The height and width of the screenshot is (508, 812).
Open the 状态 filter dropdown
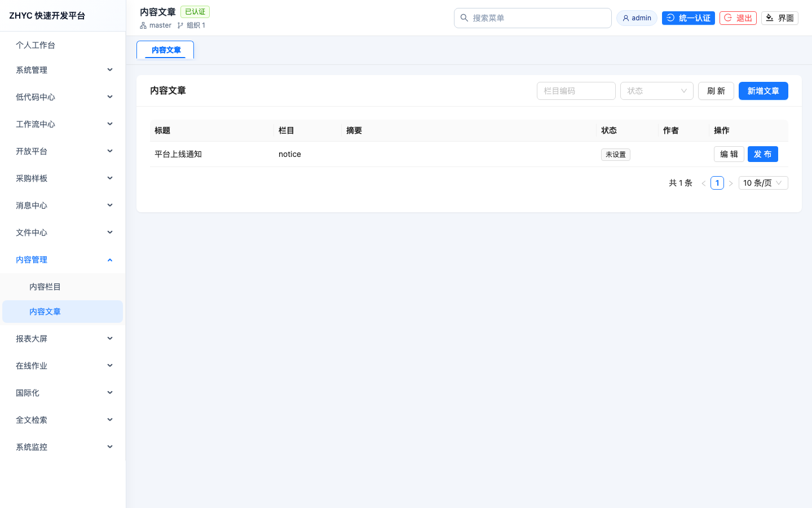point(657,91)
